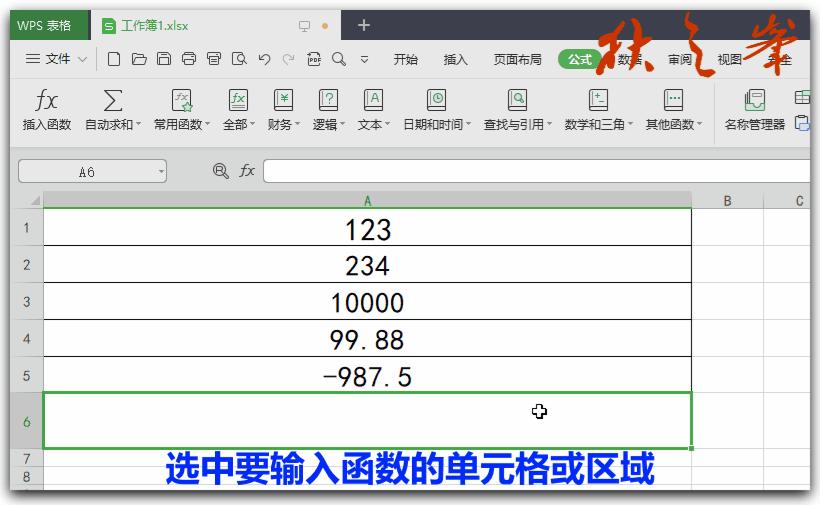Switch to the 视图 ribbon tab
Image resolution: width=820 pixels, height=505 pixels.
coord(729,60)
